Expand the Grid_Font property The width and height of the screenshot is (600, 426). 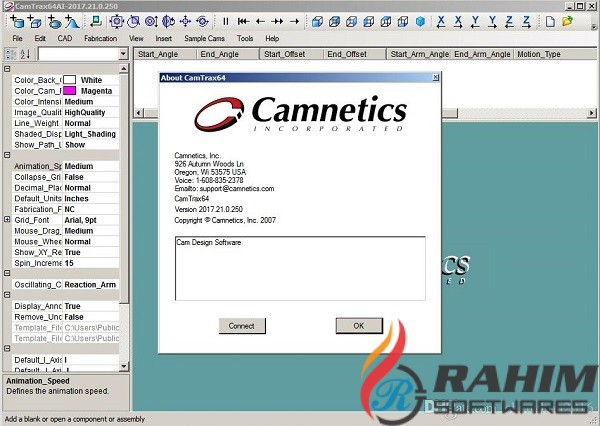point(7,220)
